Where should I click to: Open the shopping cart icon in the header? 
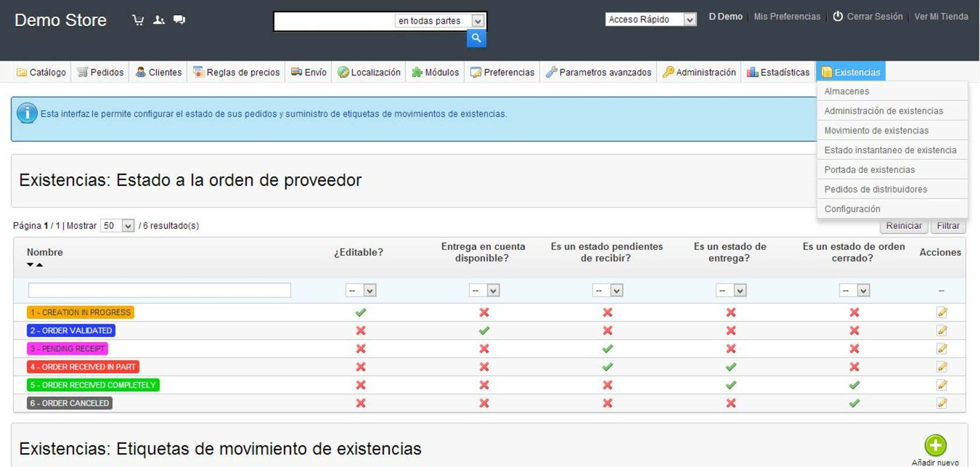coord(138,20)
